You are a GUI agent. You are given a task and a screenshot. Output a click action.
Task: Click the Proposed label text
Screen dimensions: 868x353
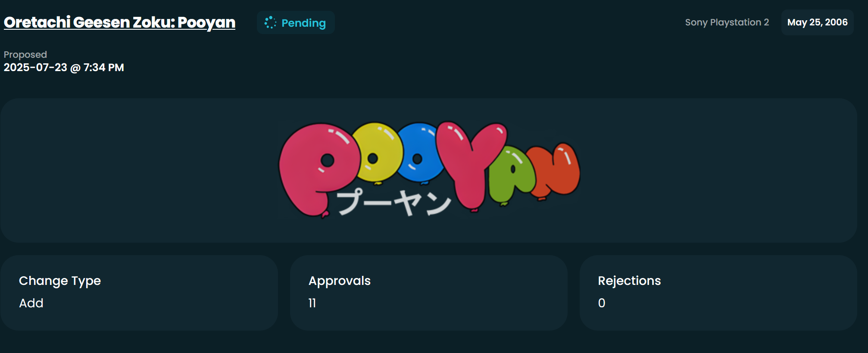pos(25,55)
